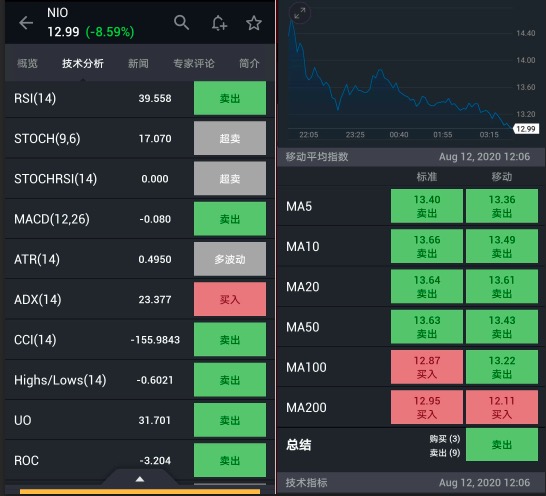Go to the 简介 tab
546x496 pixels.
(x=249, y=63)
